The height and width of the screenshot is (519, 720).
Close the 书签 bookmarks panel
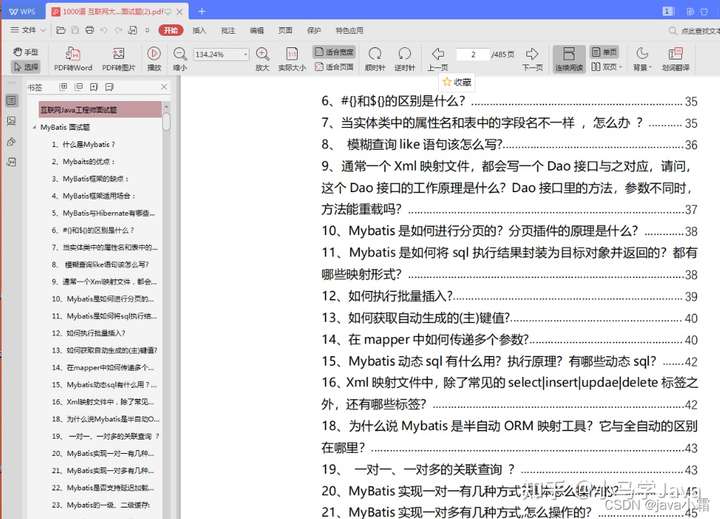pos(164,87)
